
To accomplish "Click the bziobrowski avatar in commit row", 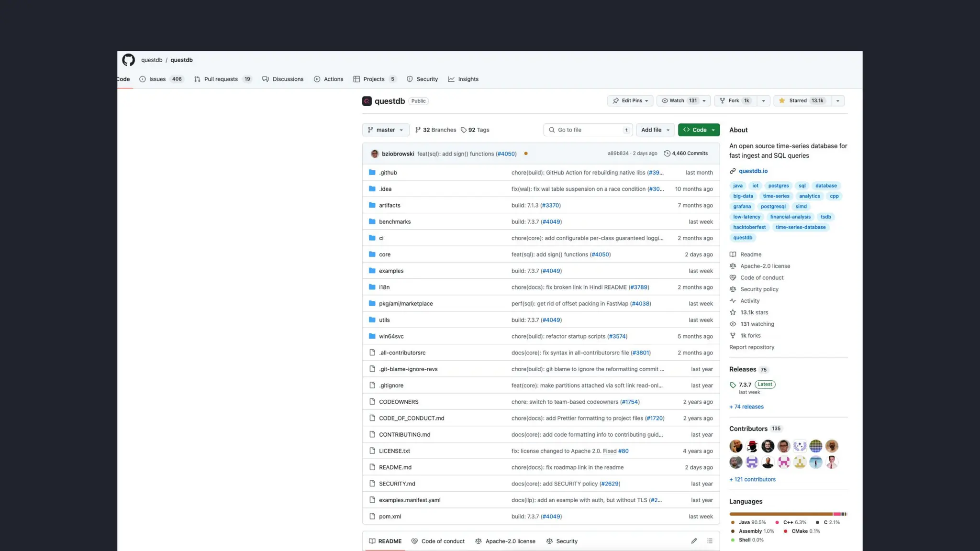I will [375, 154].
